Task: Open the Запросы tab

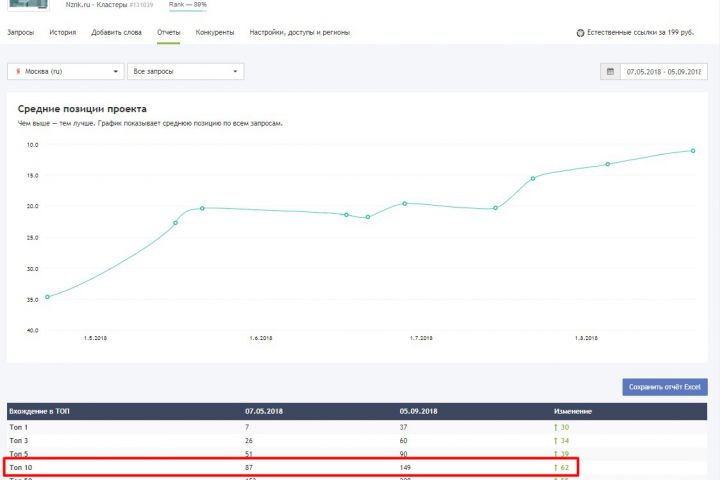Action: point(21,33)
